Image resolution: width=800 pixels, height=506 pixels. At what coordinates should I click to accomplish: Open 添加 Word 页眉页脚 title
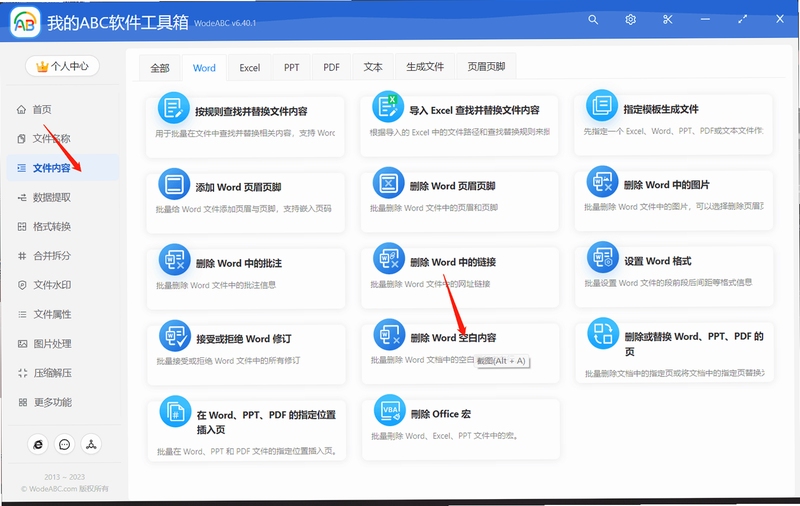coord(238,187)
